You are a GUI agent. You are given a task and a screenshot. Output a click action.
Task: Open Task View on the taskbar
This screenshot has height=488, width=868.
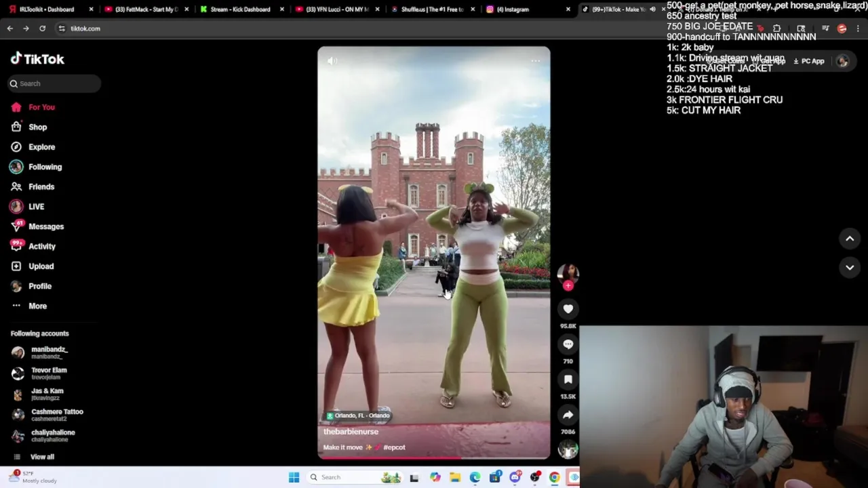pos(414,477)
